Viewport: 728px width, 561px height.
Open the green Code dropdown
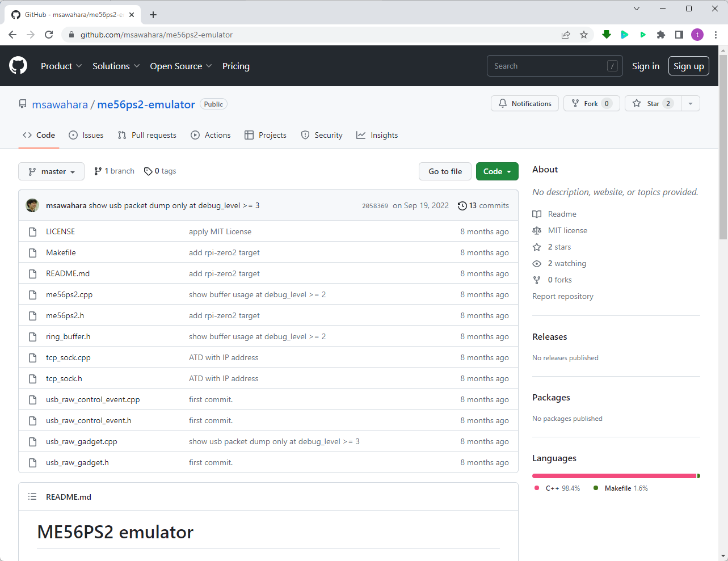pos(497,171)
